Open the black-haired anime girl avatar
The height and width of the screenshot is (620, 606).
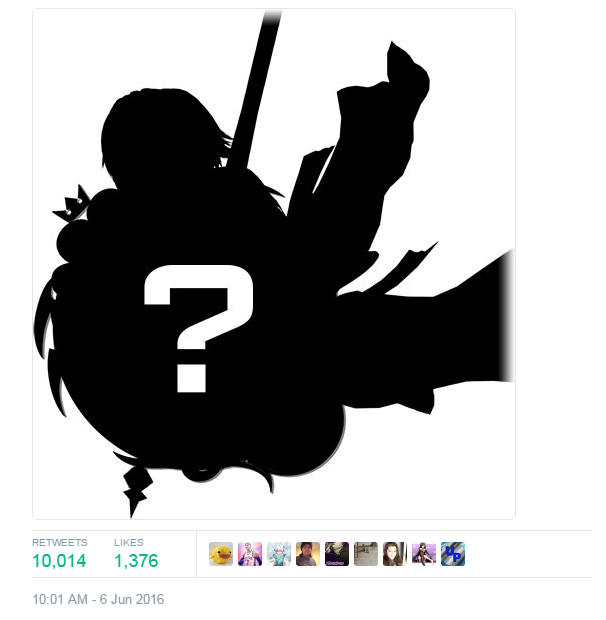(424, 554)
